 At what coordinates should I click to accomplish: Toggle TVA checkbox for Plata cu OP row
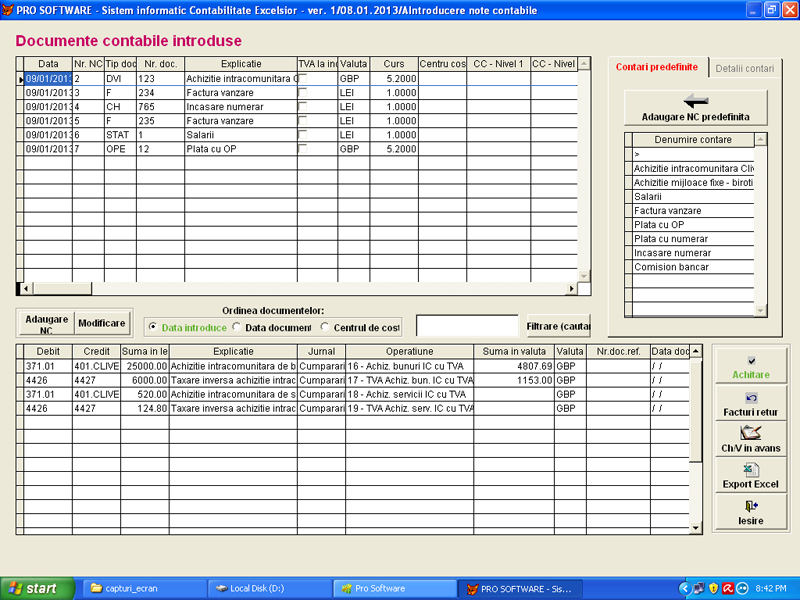point(303,148)
